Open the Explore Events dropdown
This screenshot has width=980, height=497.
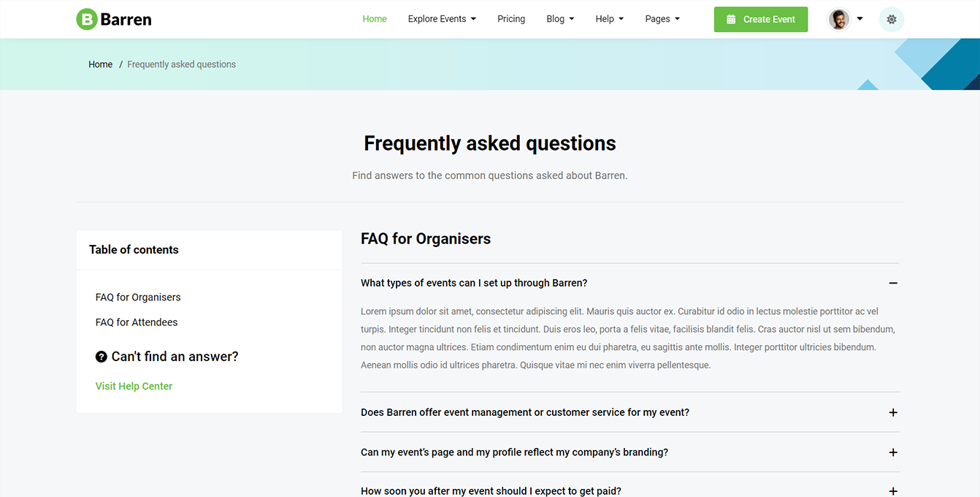click(442, 19)
